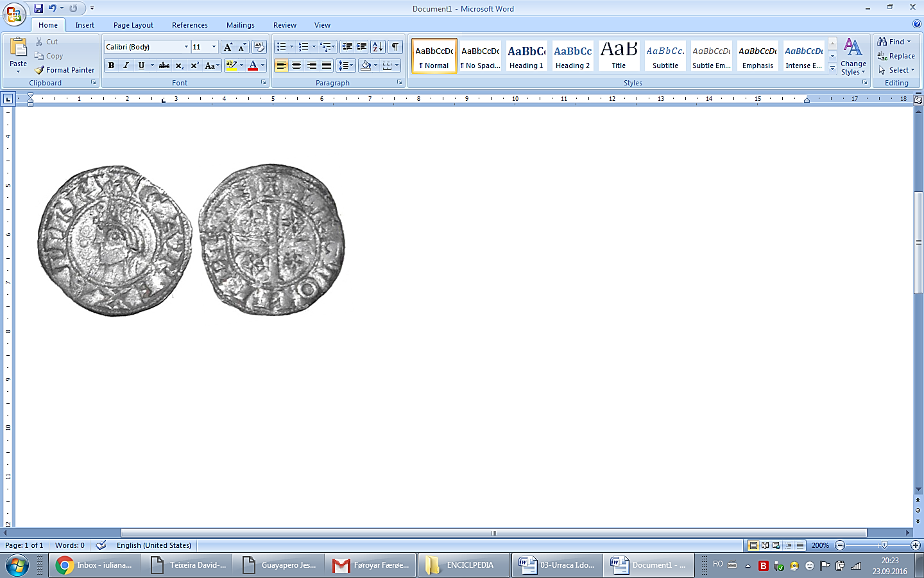This screenshot has width=924, height=578.
Task: Open ENCICLPEDIA folder in the taskbar
Action: (x=463, y=565)
